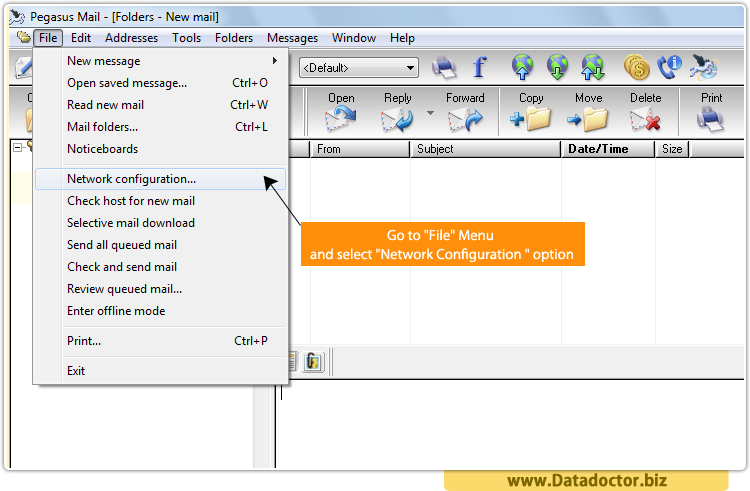This screenshot has height=491, width=750.
Task: Select Print… menu item
Action: click(161, 341)
